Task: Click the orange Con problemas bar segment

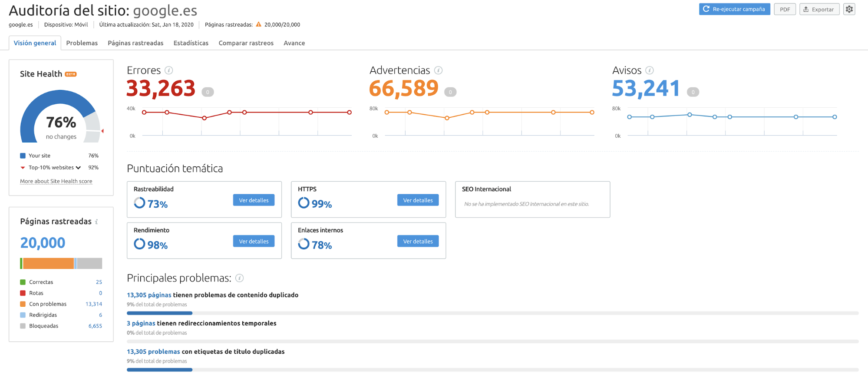Action: (x=48, y=263)
